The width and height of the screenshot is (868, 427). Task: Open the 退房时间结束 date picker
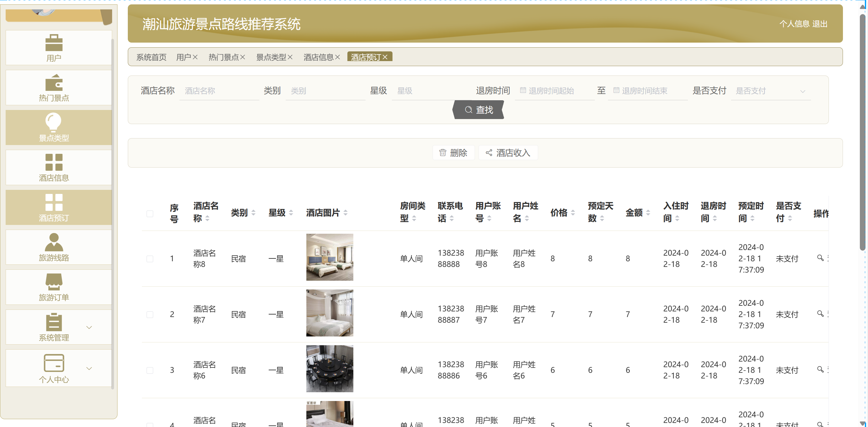[647, 91]
